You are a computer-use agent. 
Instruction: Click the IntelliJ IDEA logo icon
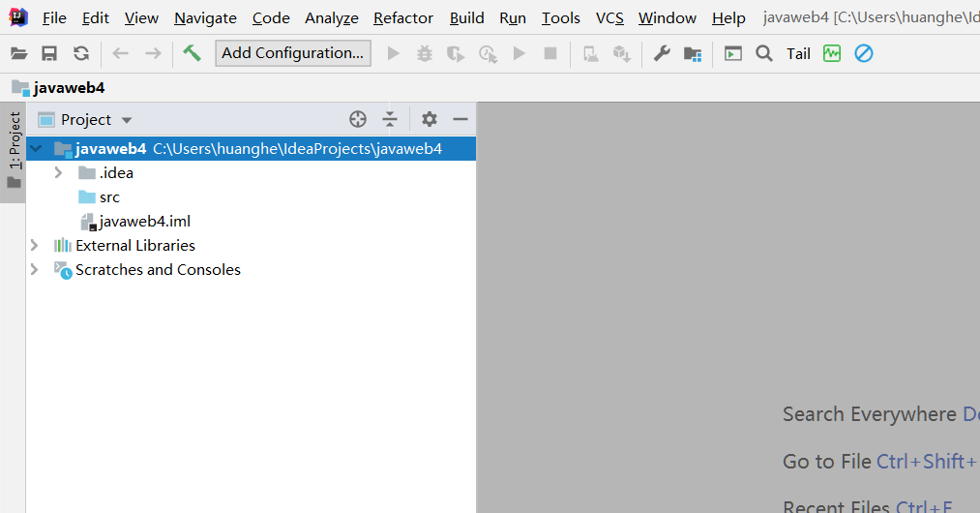click(x=18, y=18)
